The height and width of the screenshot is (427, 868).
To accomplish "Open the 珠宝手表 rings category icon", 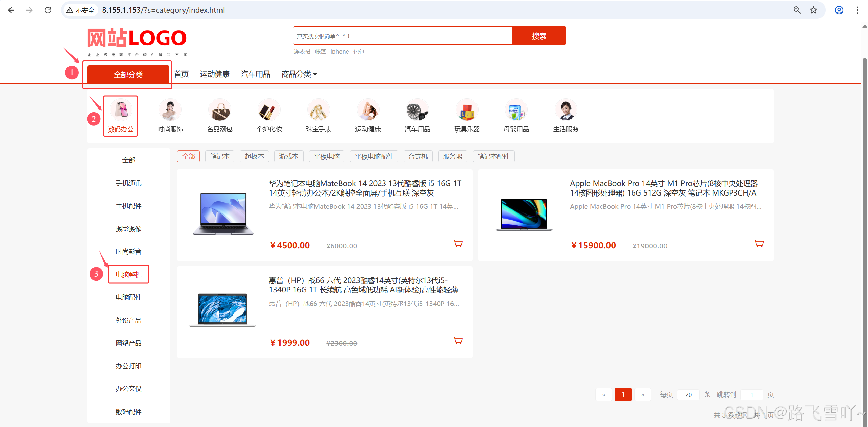I will pyautogui.click(x=319, y=110).
